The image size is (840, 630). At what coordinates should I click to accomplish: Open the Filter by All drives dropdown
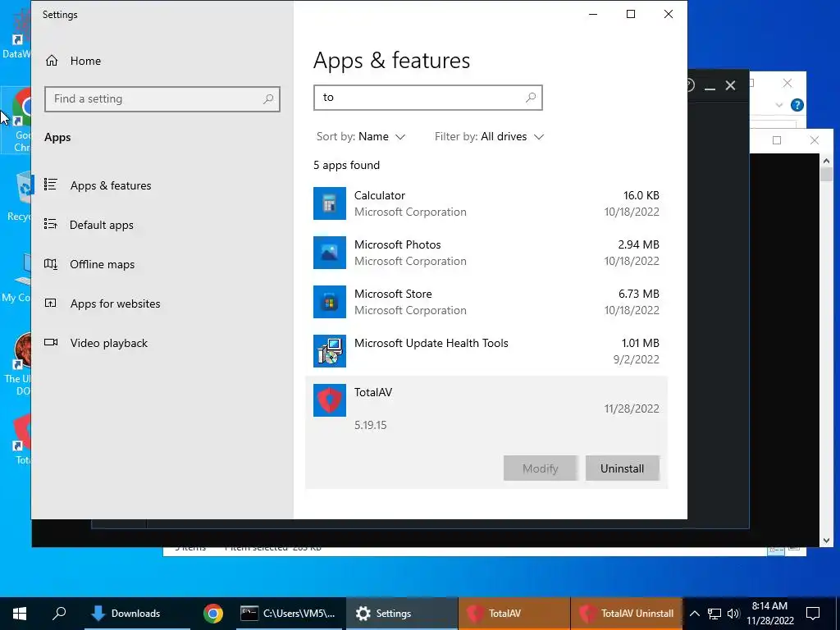point(490,137)
